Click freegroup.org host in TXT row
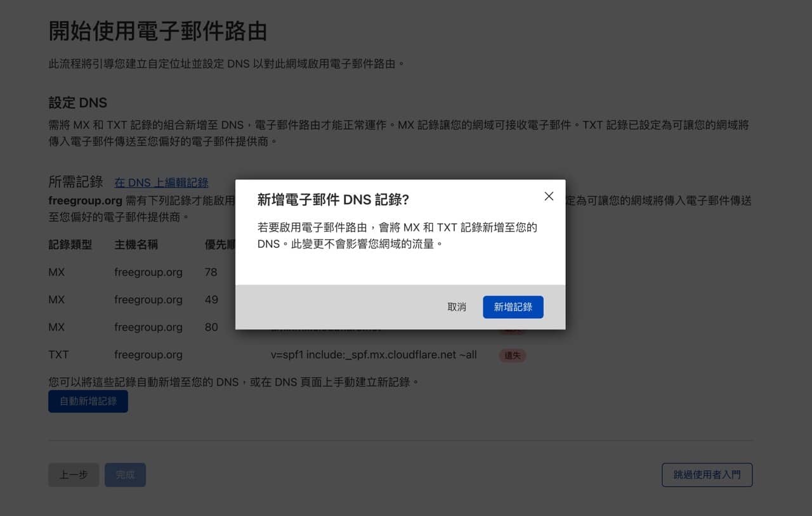Viewport: 812px width, 516px height. pos(148,355)
